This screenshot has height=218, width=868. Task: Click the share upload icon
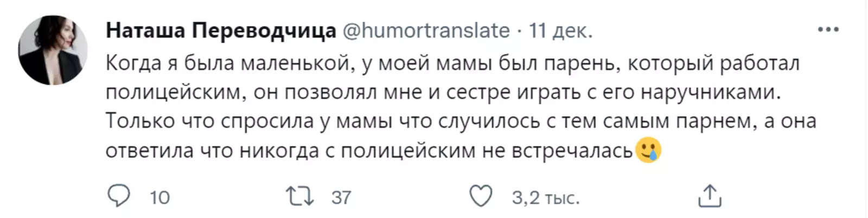click(x=710, y=196)
